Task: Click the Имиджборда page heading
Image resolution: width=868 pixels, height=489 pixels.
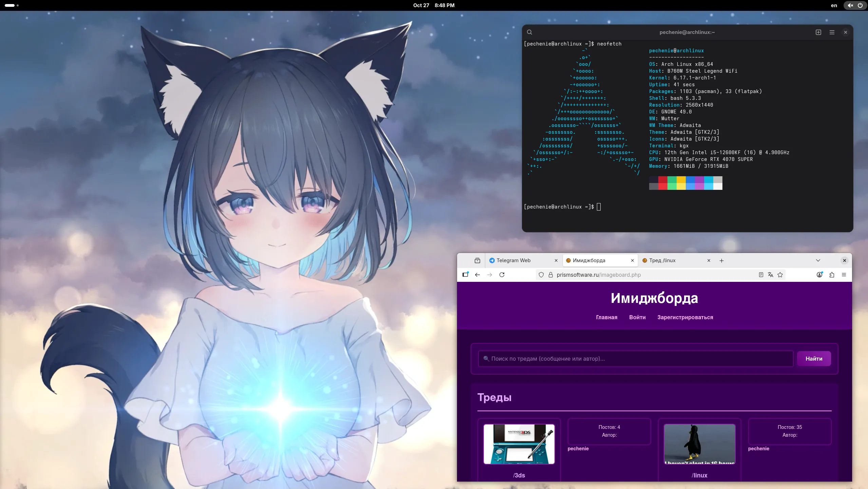Action: 654,298
